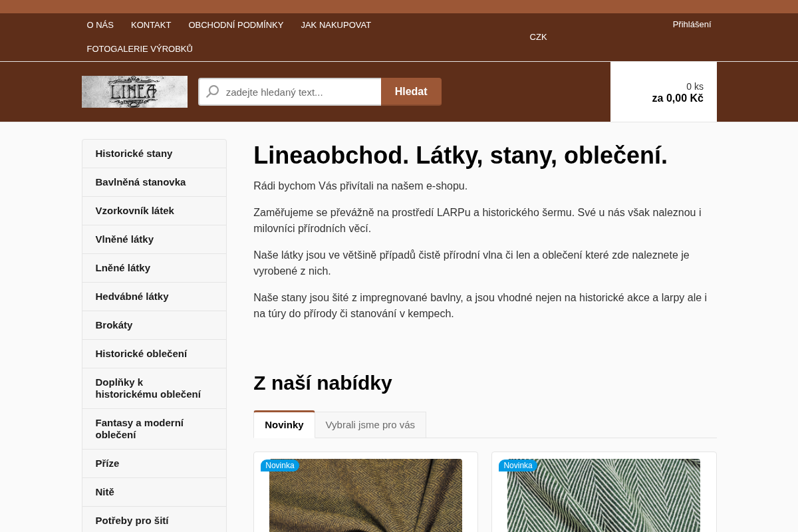Select the Novinky tab

click(x=284, y=424)
